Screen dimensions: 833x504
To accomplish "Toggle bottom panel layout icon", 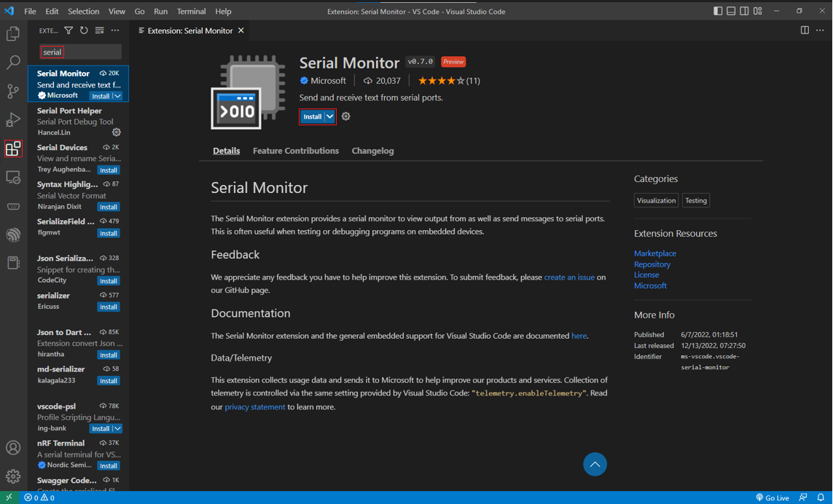I will tap(731, 11).
